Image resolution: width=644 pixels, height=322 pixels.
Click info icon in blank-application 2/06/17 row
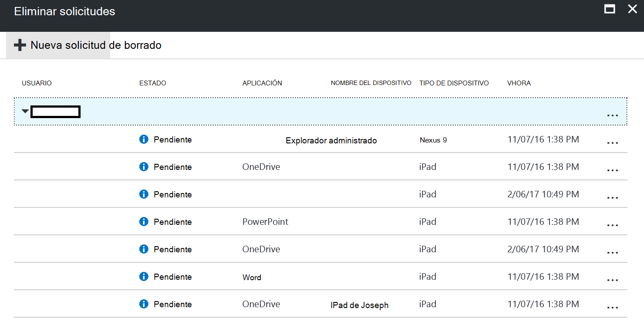(x=144, y=194)
